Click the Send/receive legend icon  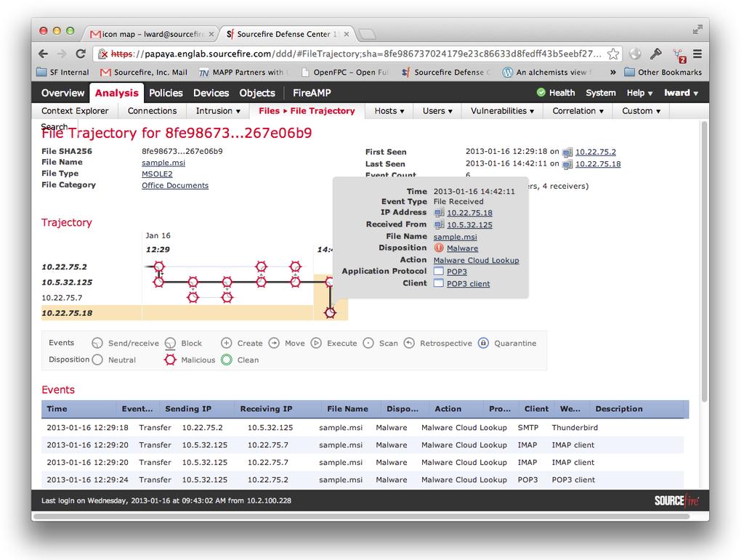(97, 343)
